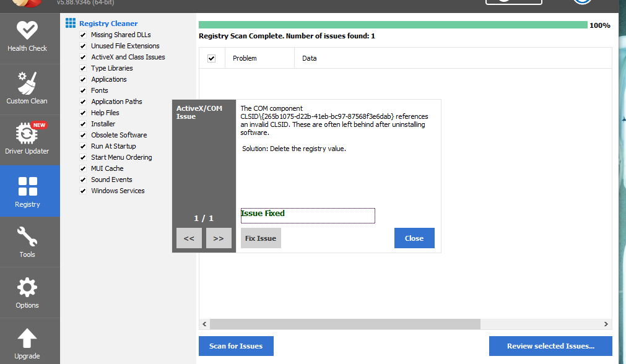
Task: Select the Registry grid icon
Action: [27, 186]
